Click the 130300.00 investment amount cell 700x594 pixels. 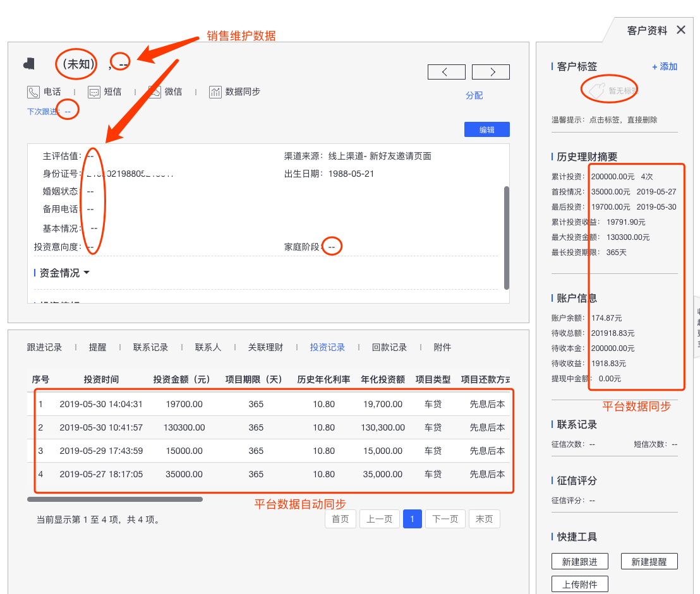pos(184,427)
